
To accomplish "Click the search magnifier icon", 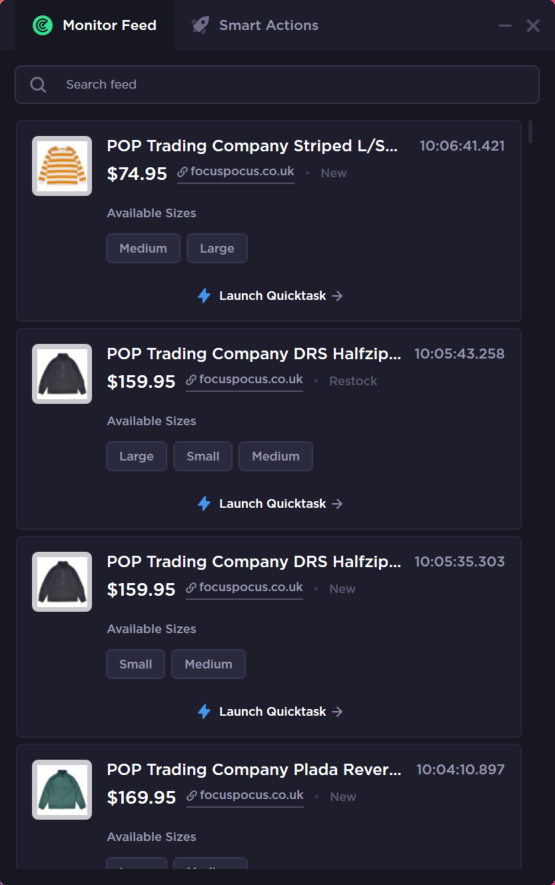I will tap(38, 85).
